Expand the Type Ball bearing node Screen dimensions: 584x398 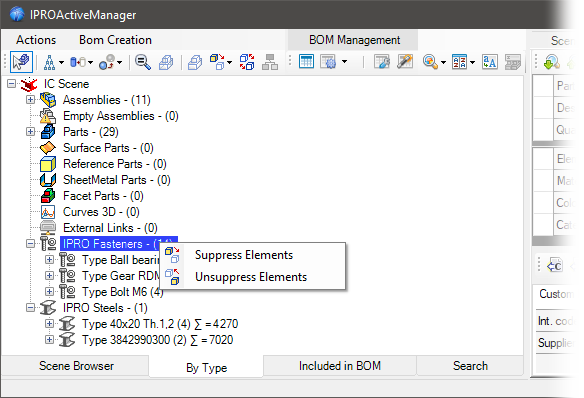[49, 260]
